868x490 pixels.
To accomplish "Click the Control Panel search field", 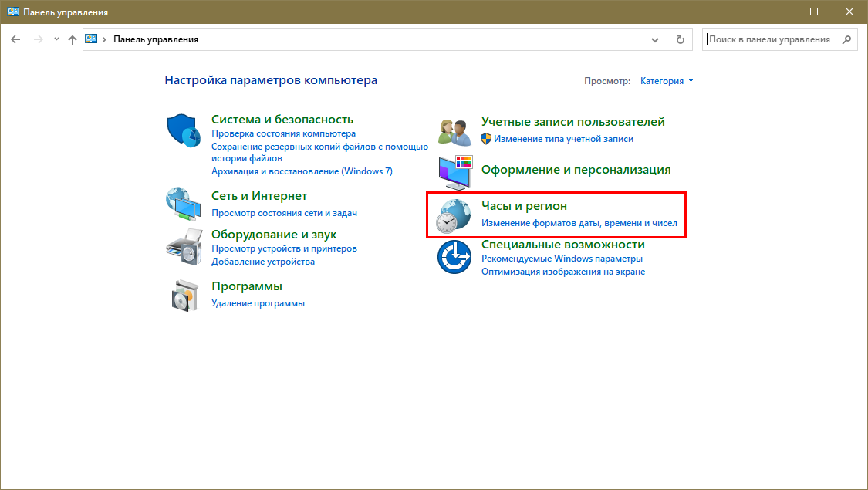I will 772,39.
